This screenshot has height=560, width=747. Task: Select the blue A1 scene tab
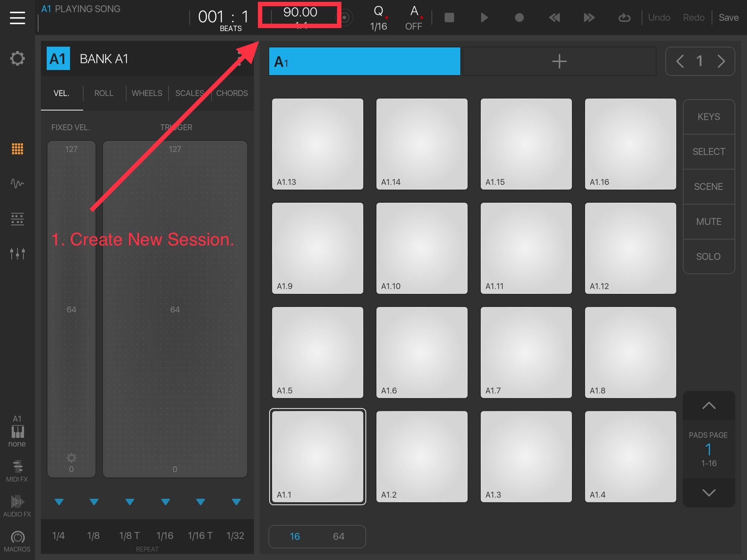pos(364,61)
